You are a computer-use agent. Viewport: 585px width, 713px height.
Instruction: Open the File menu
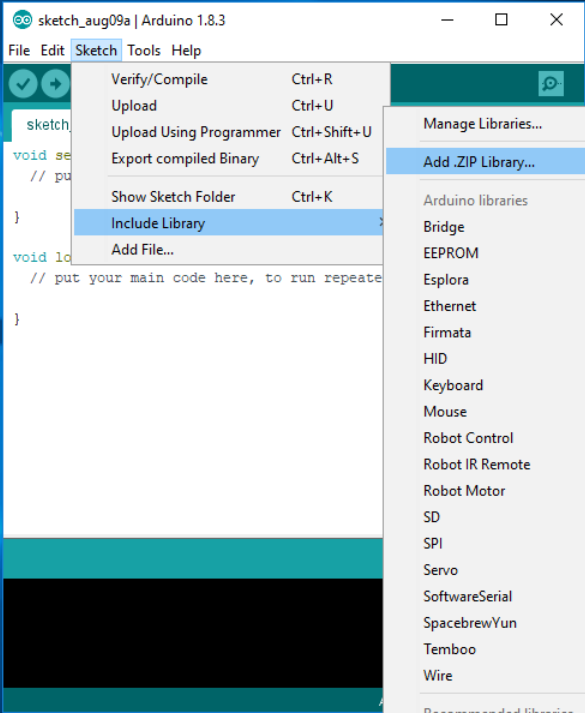click(19, 50)
